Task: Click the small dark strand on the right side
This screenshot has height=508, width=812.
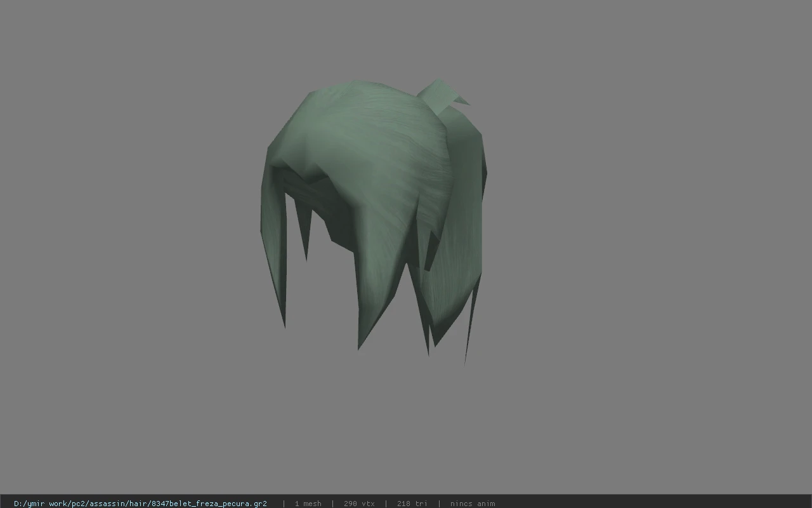Action: pyautogui.click(x=431, y=251)
